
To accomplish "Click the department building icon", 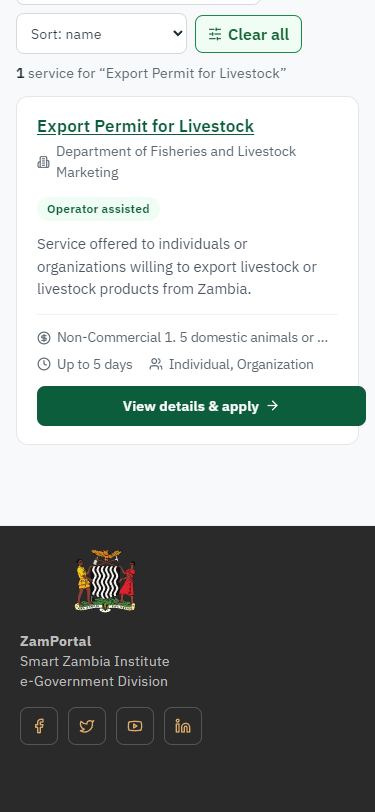I will (x=44, y=162).
